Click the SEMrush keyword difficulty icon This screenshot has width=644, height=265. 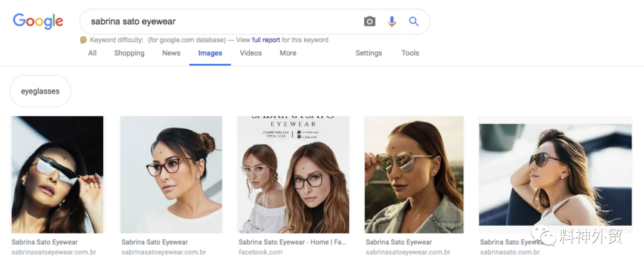click(83, 40)
